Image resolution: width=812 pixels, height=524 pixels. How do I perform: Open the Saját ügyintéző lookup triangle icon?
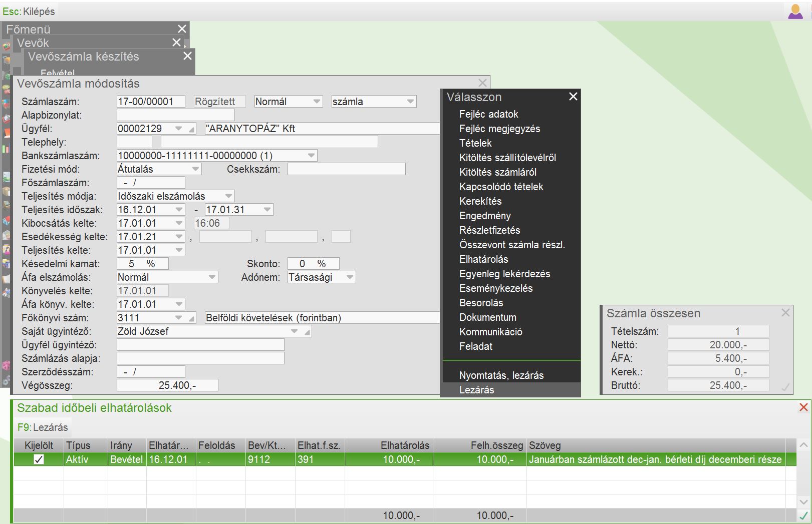pyautogui.click(x=307, y=332)
